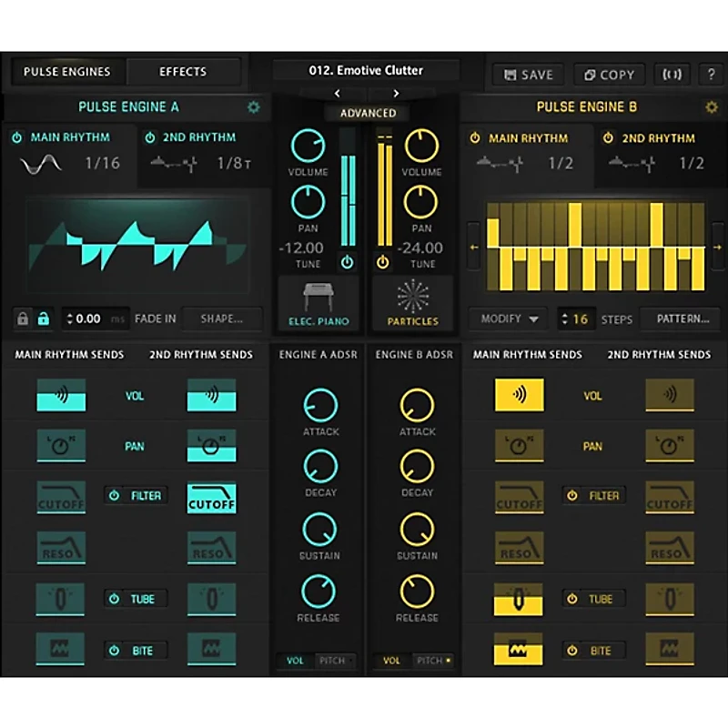Click the COPY button
The height and width of the screenshot is (728, 728).
(x=608, y=75)
